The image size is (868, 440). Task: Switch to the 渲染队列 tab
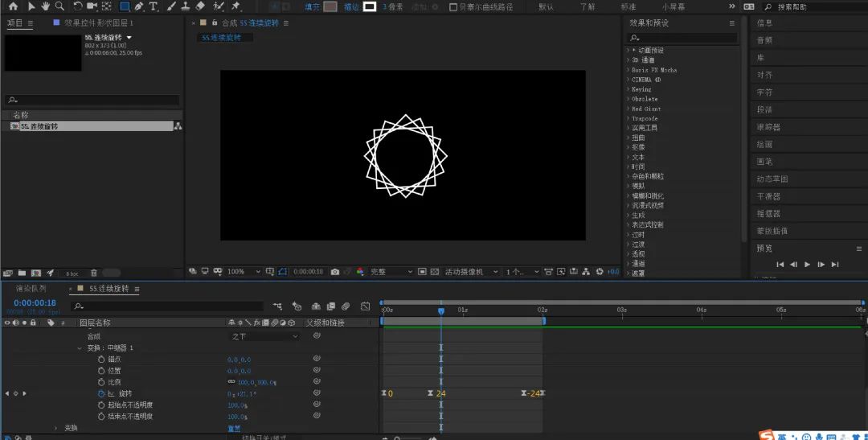click(31, 289)
